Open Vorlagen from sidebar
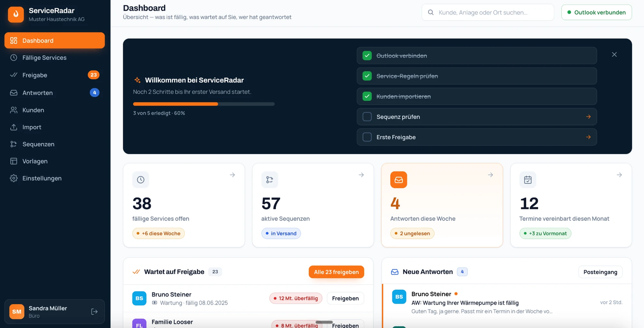 click(x=55, y=161)
